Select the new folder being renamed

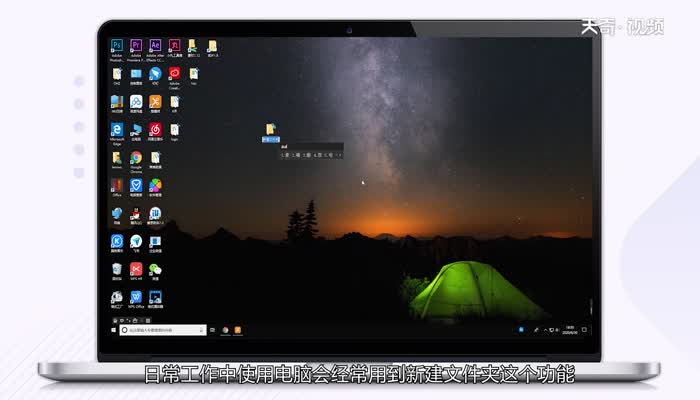click(270, 131)
